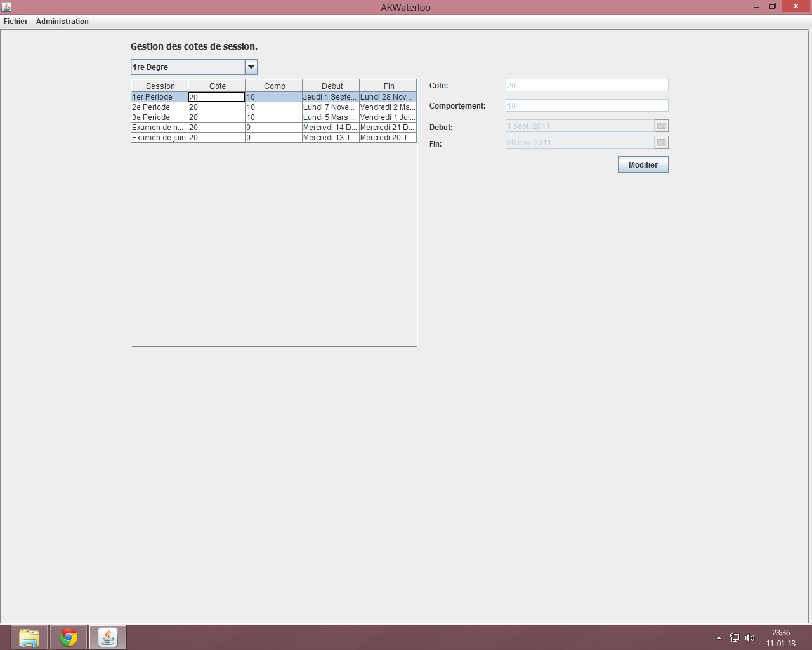The height and width of the screenshot is (650, 812).
Task: Open the Fichier menu
Action: [x=16, y=22]
